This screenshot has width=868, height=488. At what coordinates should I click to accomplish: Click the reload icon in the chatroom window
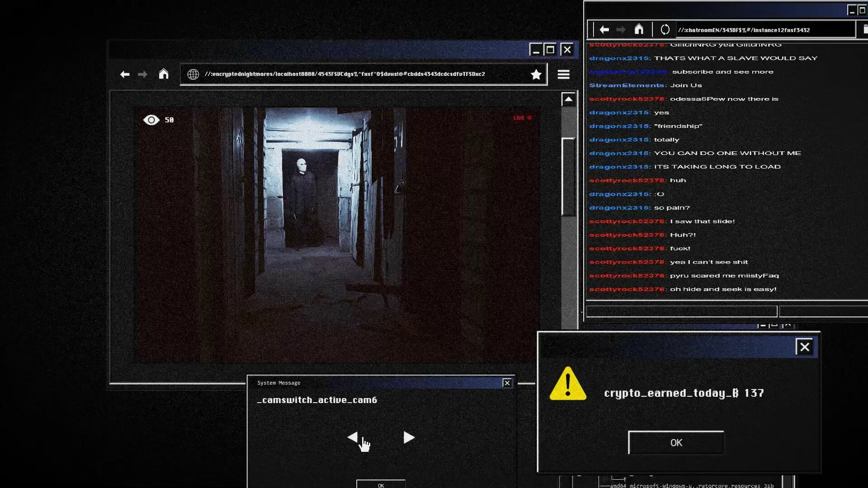(665, 29)
